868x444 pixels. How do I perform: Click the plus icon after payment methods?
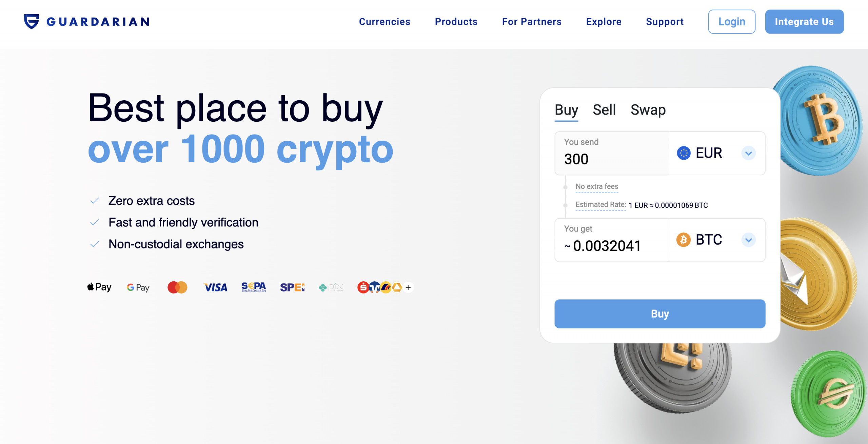pyautogui.click(x=408, y=287)
